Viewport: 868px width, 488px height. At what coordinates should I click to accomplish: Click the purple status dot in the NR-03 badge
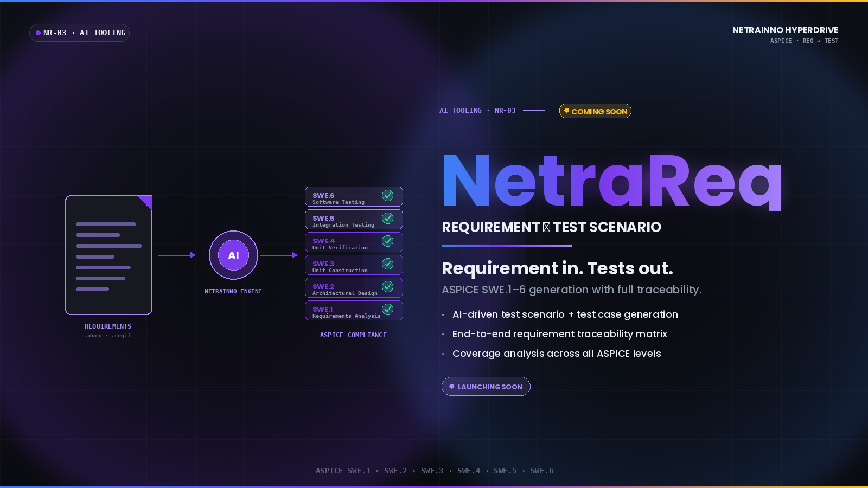click(37, 33)
